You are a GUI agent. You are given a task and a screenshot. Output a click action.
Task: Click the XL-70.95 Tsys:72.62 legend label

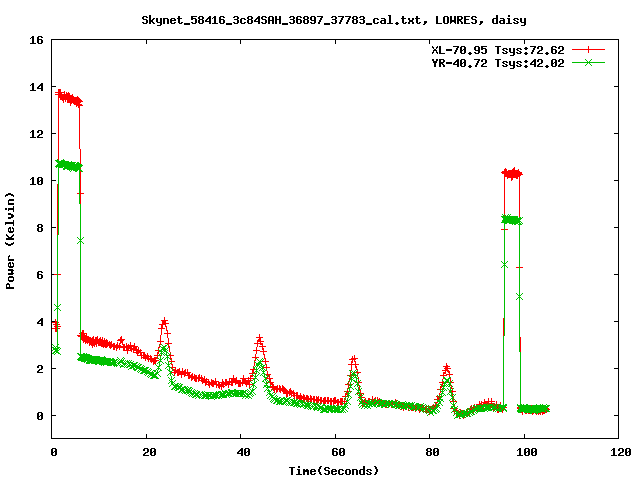pos(498,50)
